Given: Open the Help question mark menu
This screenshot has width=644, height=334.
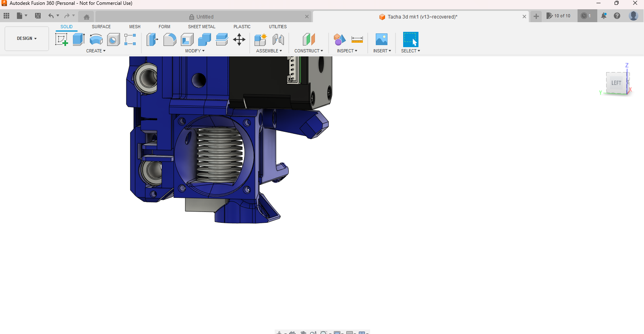Looking at the screenshot, I should coord(617,16).
